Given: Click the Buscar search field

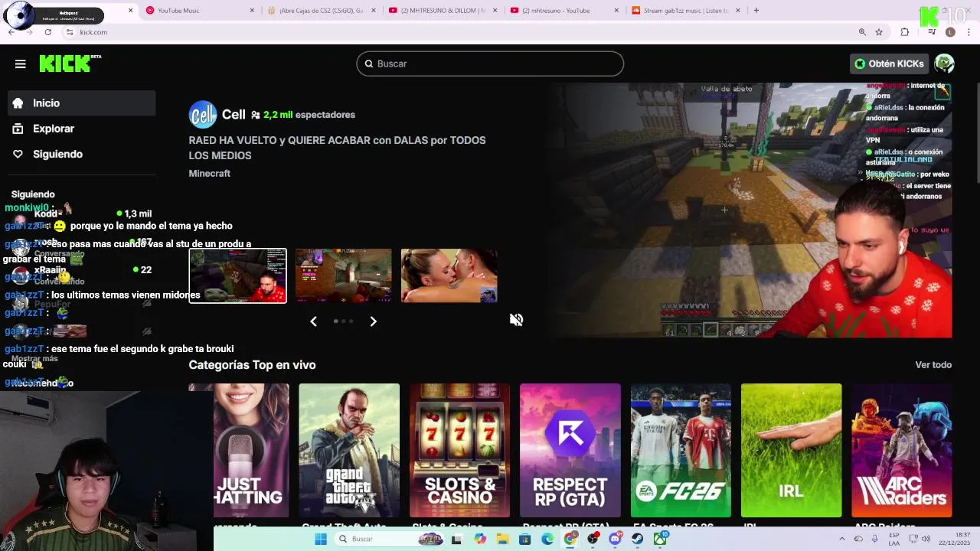Looking at the screenshot, I should [490, 64].
